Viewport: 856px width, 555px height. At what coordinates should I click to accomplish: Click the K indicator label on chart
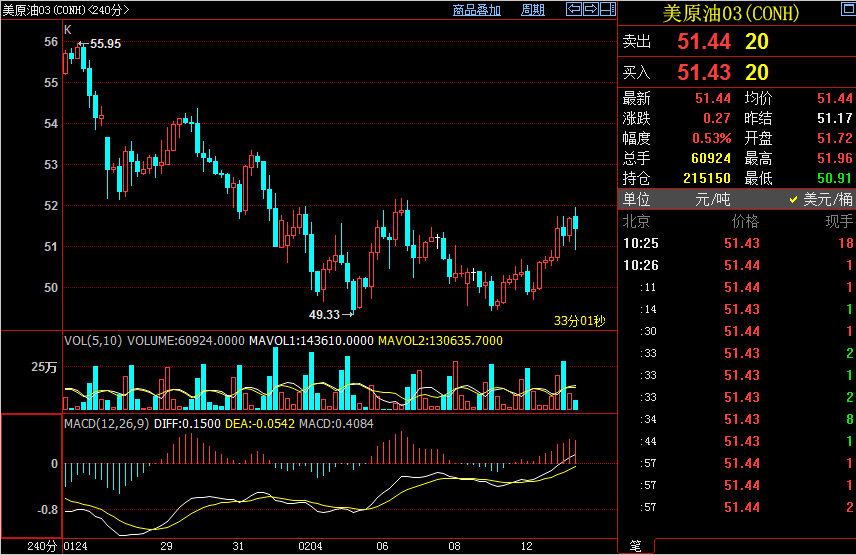[x=67, y=30]
